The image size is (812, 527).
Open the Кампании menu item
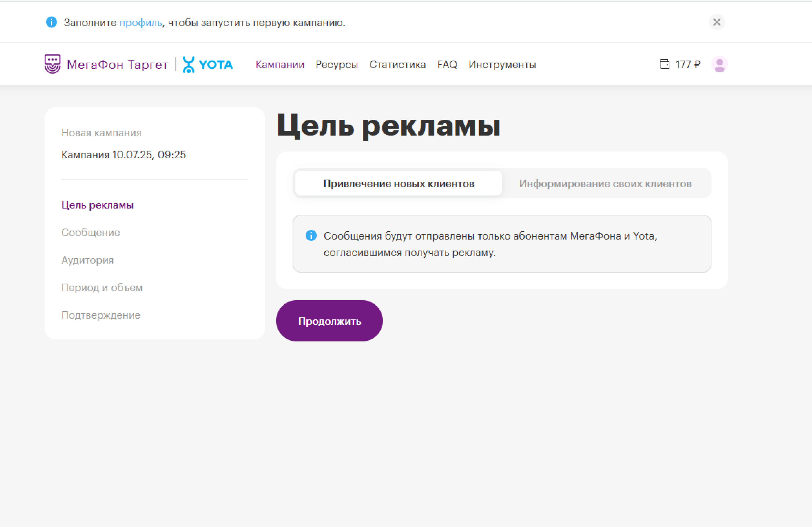pos(280,64)
